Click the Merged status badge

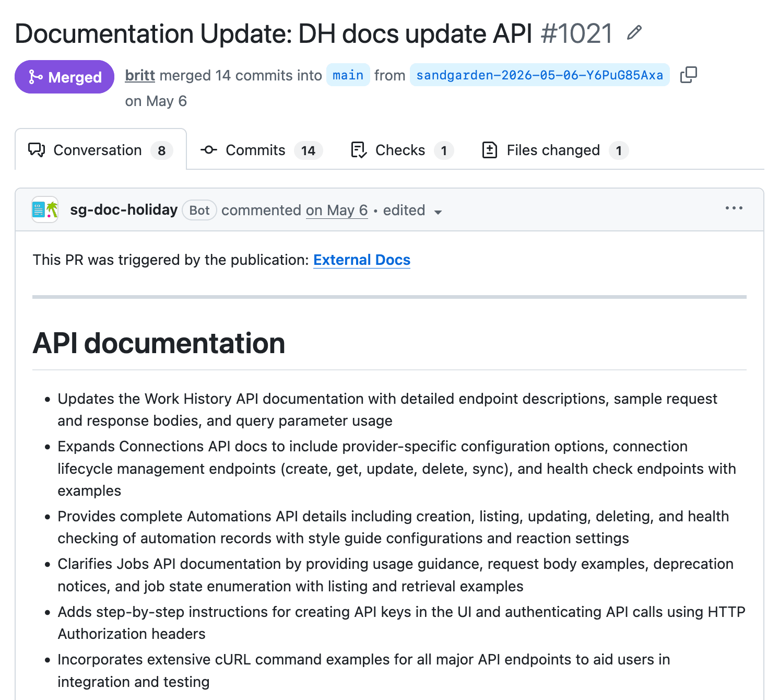[x=64, y=77]
